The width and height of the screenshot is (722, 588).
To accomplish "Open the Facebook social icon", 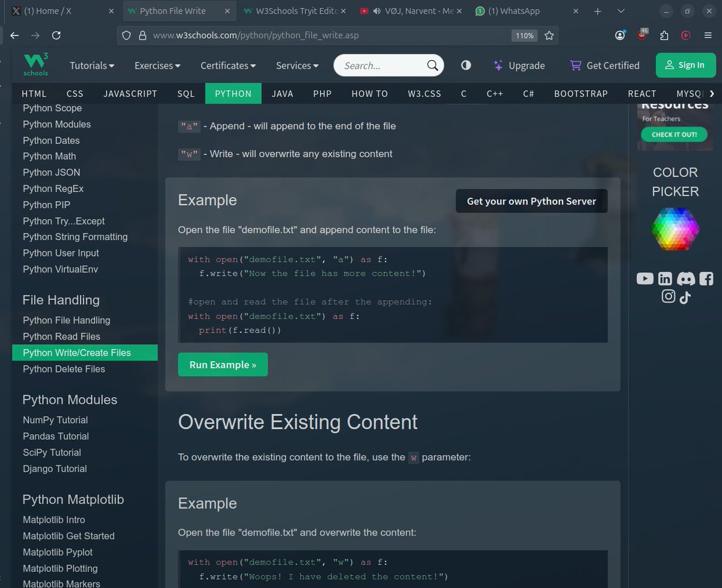I will pos(706,279).
